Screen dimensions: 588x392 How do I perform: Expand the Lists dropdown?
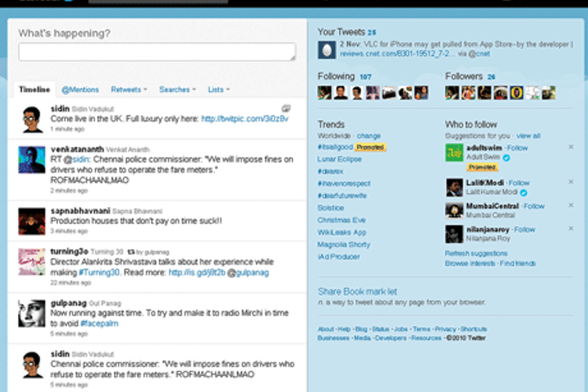pyautogui.click(x=219, y=89)
